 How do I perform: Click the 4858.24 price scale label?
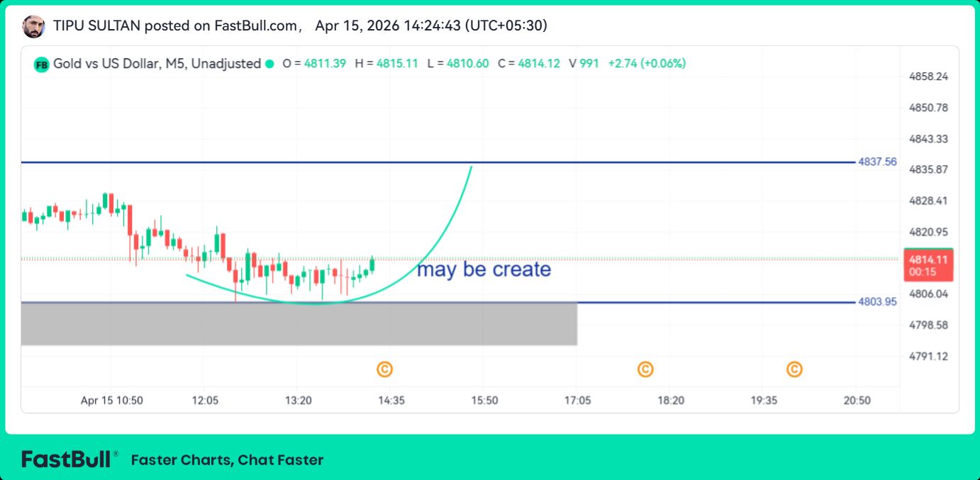click(x=928, y=77)
